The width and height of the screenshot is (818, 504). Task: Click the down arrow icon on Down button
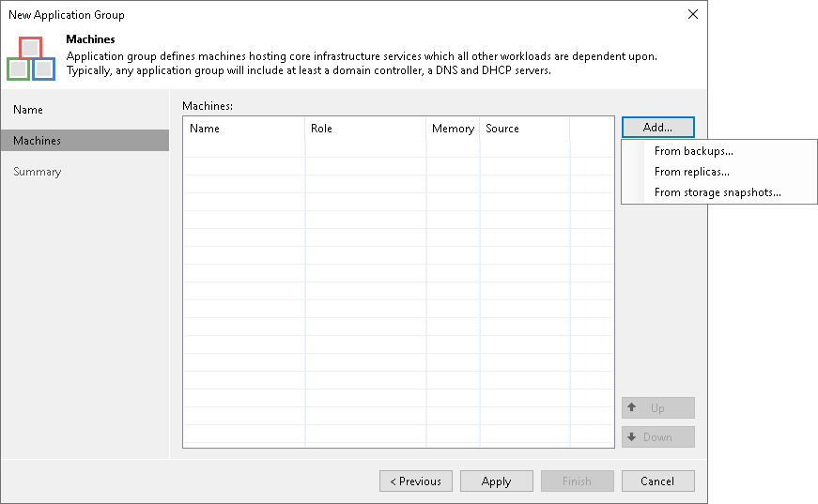pyautogui.click(x=632, y=436)
